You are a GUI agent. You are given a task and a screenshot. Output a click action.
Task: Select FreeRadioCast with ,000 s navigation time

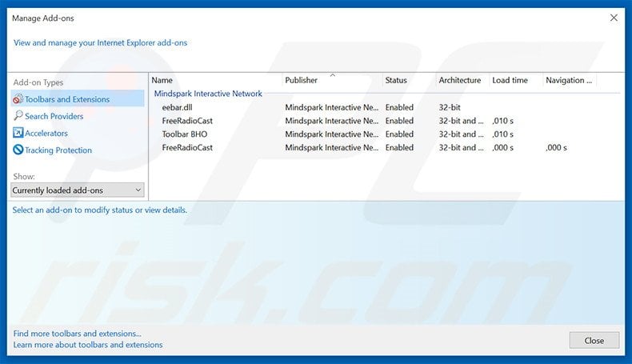click(x=187, y=147)
